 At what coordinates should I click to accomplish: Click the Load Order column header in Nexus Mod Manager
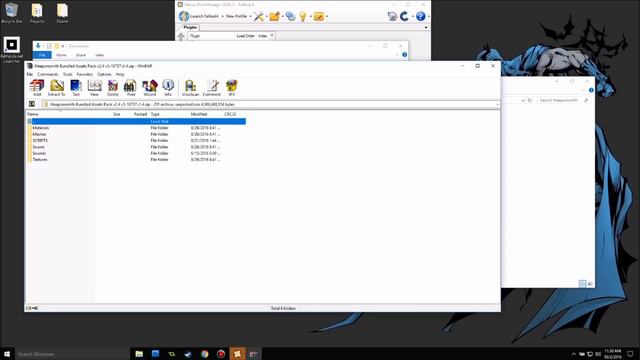coord(245,36)
